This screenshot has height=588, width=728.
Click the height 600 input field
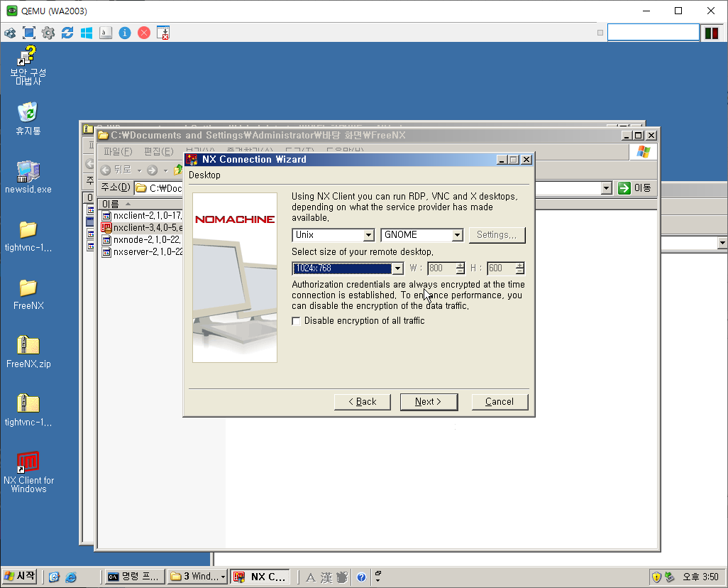pos(501,268)
